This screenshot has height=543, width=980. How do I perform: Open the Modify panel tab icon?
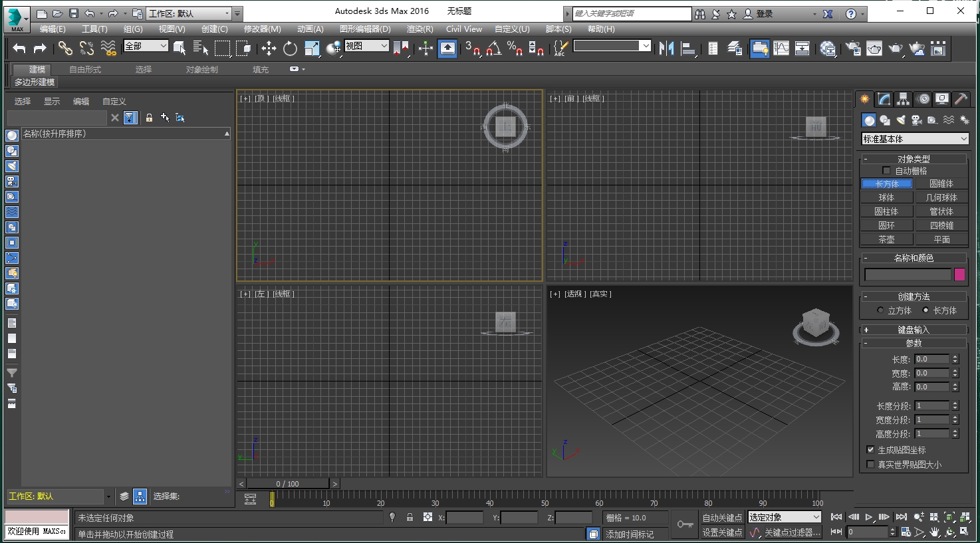(884, 99)
